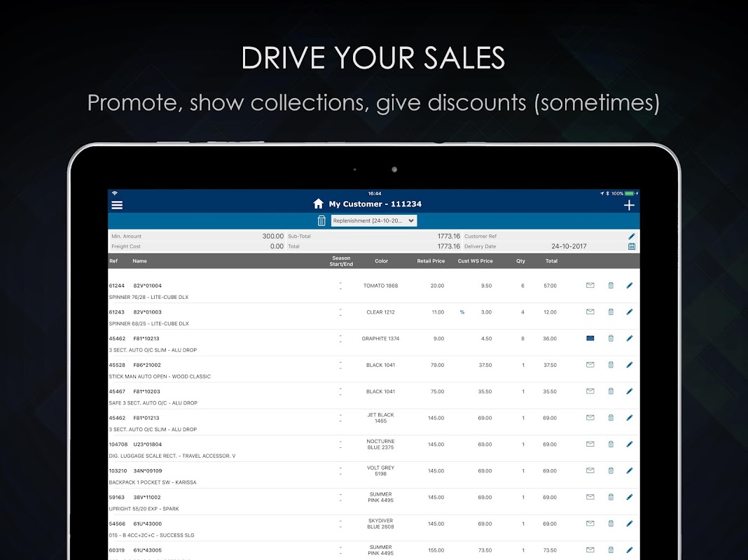This screenshot has width=748, height=560.
Task: Click envelope icon for TOMATO 1868 row
Action: [x=590, y=285]
